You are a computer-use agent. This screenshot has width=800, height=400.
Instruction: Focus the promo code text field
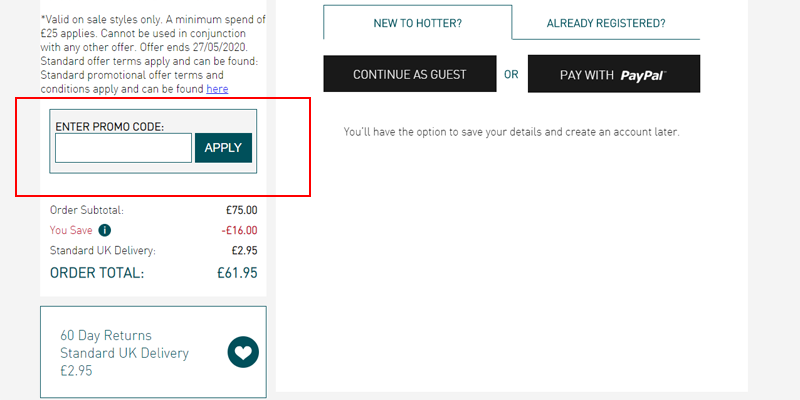pos(123,148)
